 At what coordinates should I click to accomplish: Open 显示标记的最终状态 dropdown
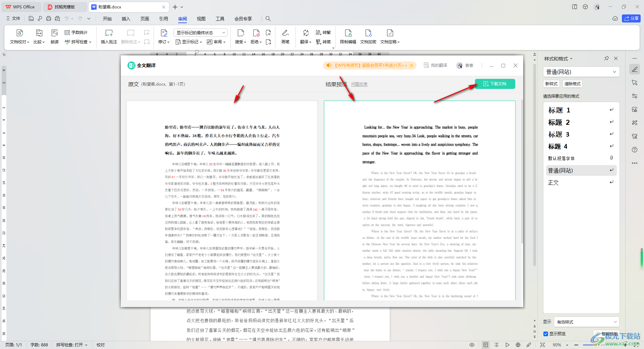[201, 33]
